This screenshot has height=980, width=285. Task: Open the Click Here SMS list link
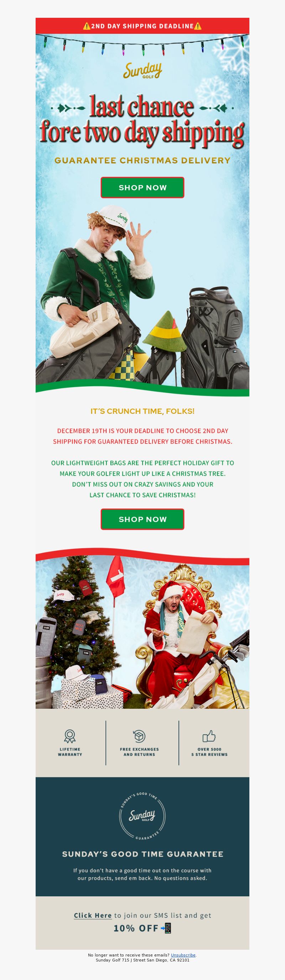coord(93,915)
